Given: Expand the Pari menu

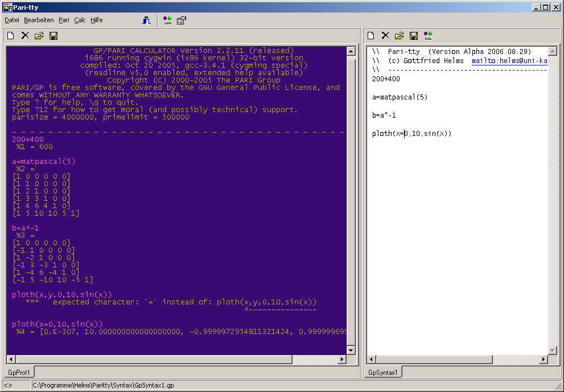Looking at the screenshot, I should pyautogui.click(x=64, y=20).
